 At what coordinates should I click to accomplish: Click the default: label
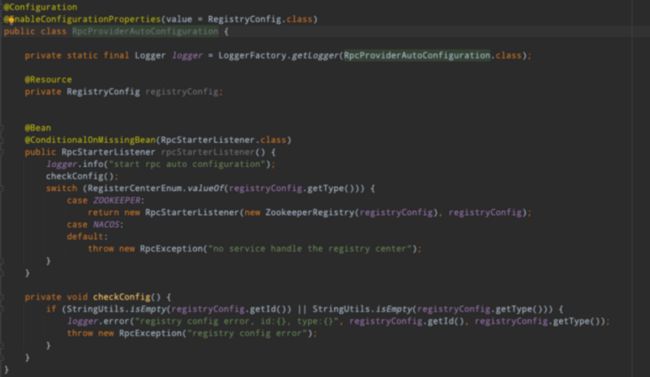click(x=87, y=236)
